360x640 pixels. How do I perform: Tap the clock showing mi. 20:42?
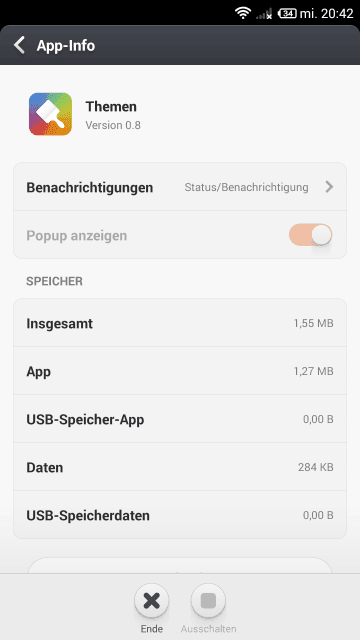coord(327,13)
